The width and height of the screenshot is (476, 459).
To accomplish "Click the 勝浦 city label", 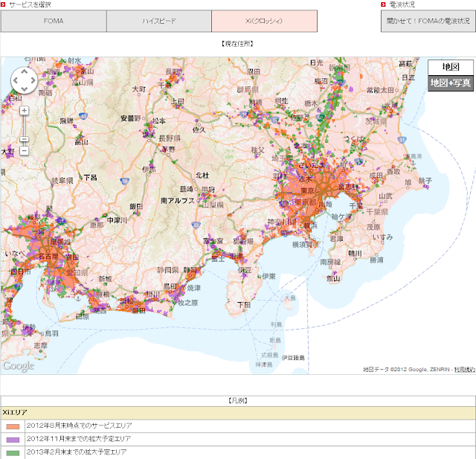I will [x=376, y=260].
